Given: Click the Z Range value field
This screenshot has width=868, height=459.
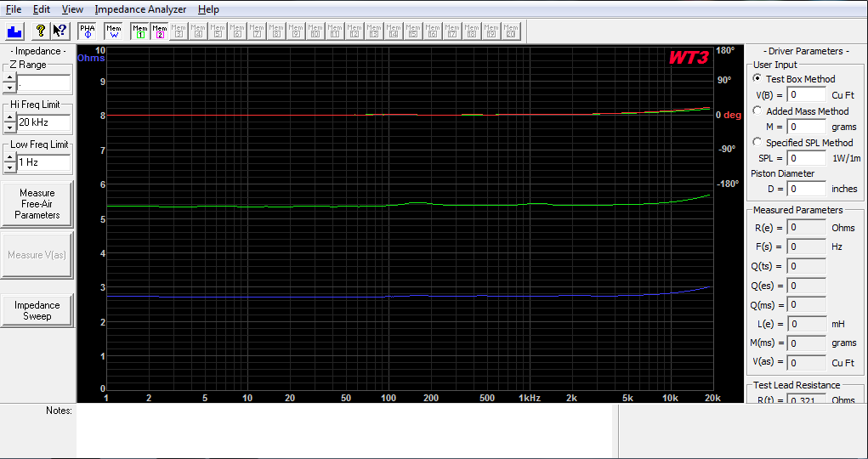Looking at the screenshot, I should (x=44, y=83).
